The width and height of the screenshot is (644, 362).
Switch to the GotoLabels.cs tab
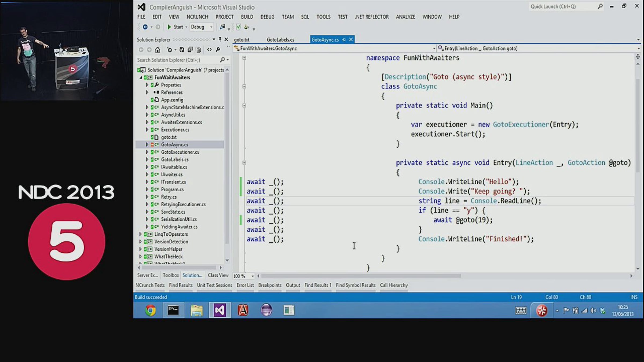point(280,40)
